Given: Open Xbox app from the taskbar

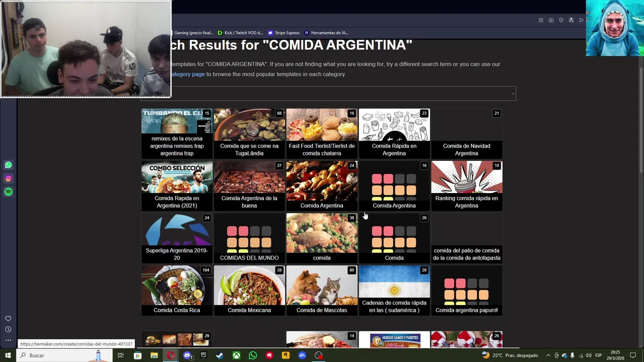Looking at the screenshot, I should coord(236,355).
